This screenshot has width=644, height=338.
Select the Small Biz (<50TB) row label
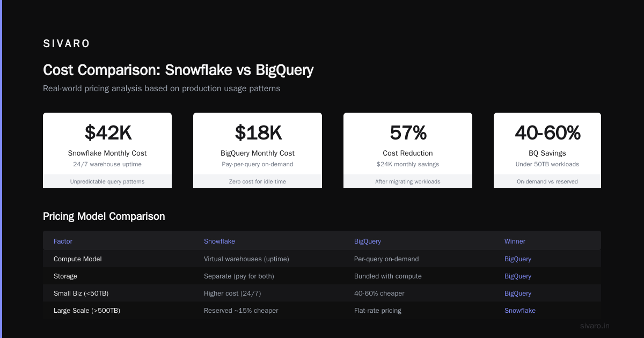coord(78,293)
